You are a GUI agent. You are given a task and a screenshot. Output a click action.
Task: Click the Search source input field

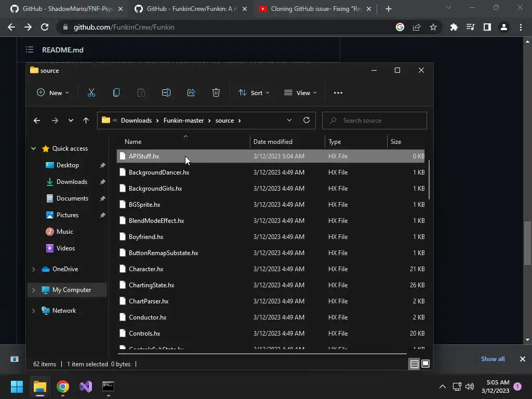(x=374, y=121)
